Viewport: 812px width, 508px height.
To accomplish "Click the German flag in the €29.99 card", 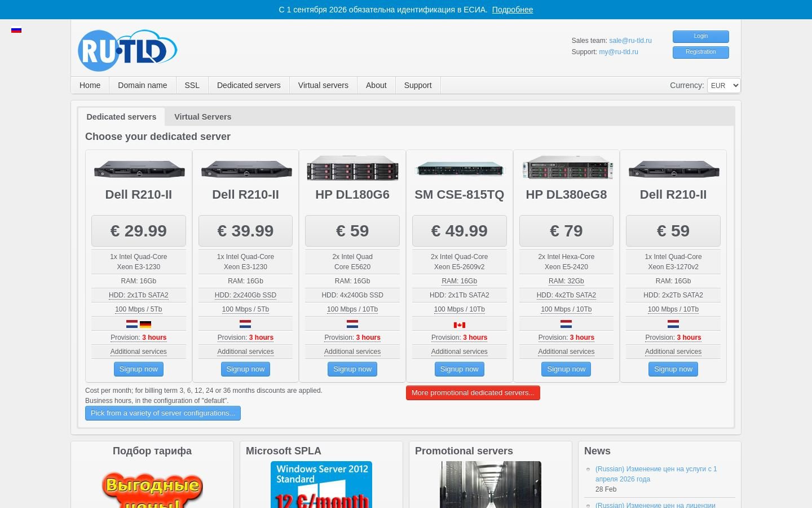I will [145, 325].
